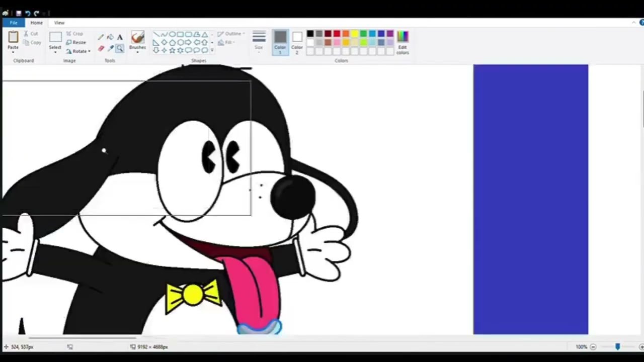The height and width of the screenshot is (362, 644).
Task: Click the Paste clipboard icon
Action: [13, 37]
